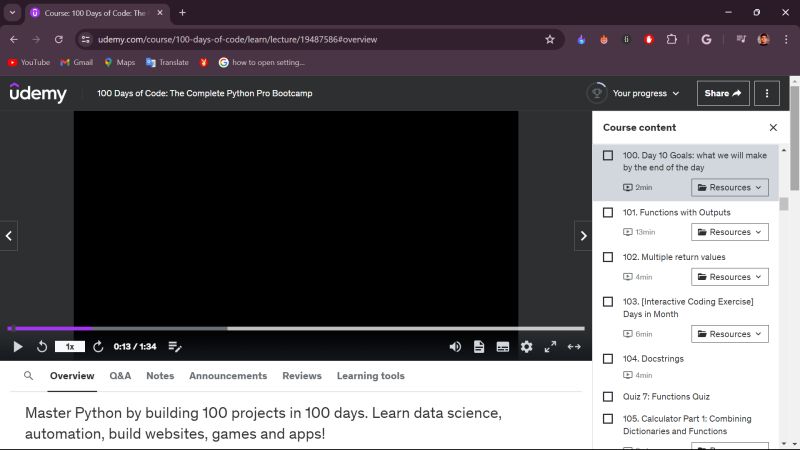Open the Resources dropdown for lecture 101
Screen dimensions: 800x450
729,232
